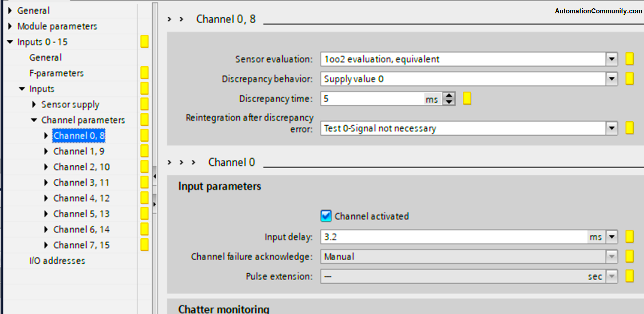Open the "Reintegration after discrepancy error" dropdown
The width and height of the screenshot is (644, 314).
tap(612, 128)
